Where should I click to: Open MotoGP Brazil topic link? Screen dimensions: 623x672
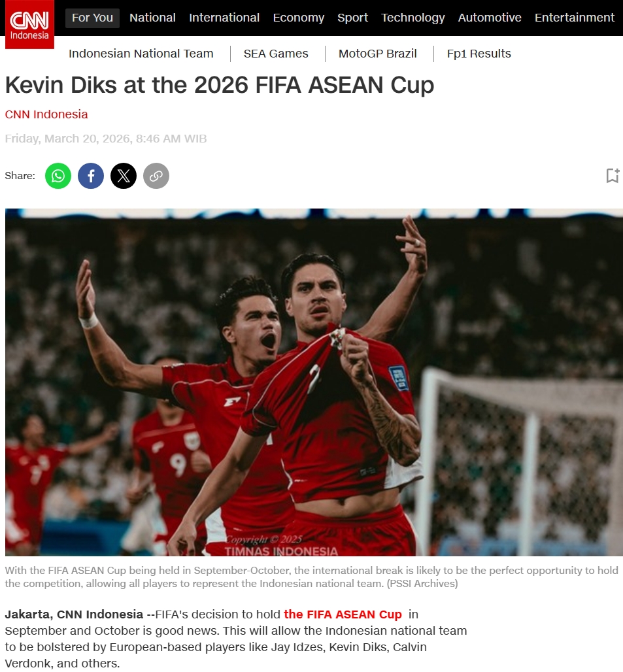click(377, 54)
